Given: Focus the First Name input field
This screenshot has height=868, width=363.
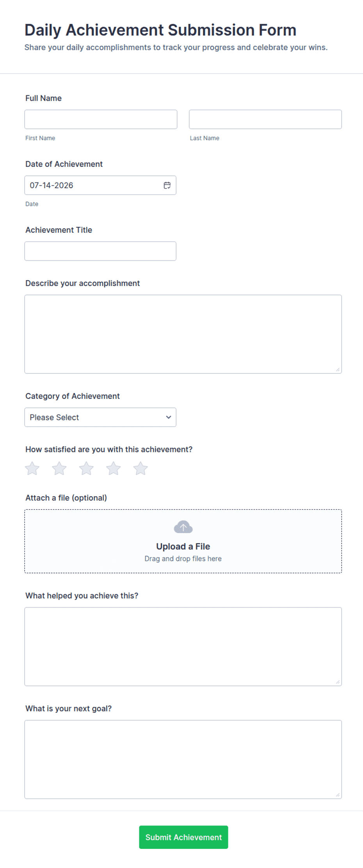Looking at the screenshot, I should [x=101, y=119].
